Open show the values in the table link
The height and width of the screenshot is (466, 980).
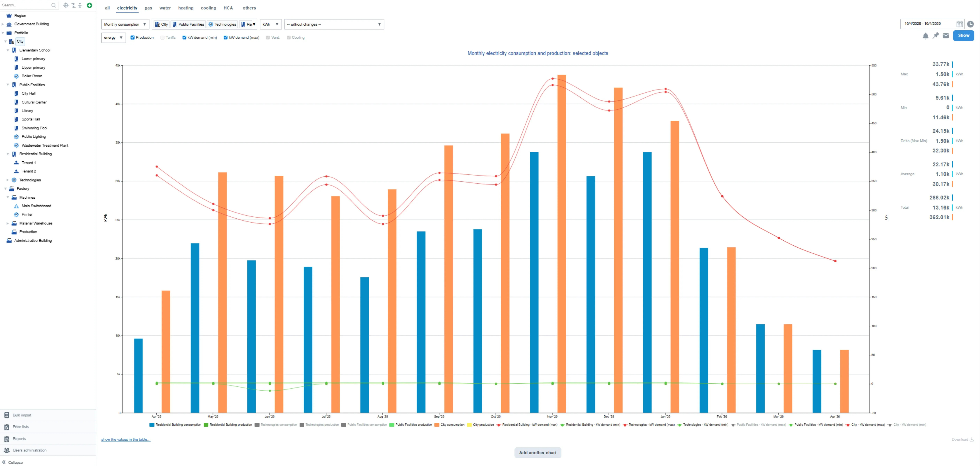(126, 439)
